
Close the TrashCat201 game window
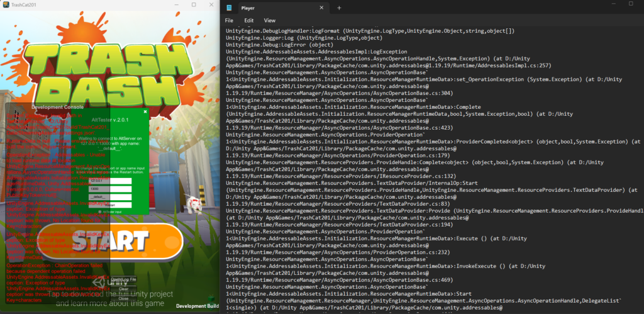tap(211, 4)
